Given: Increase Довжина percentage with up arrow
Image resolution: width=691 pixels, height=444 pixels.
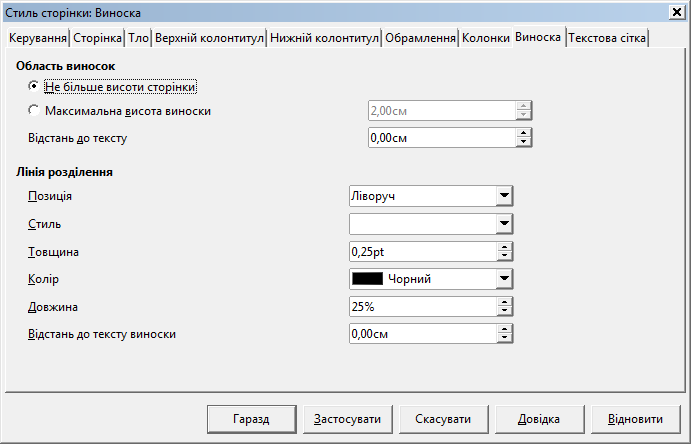Looking at the screenshot, I should click(x=505, y=302).
